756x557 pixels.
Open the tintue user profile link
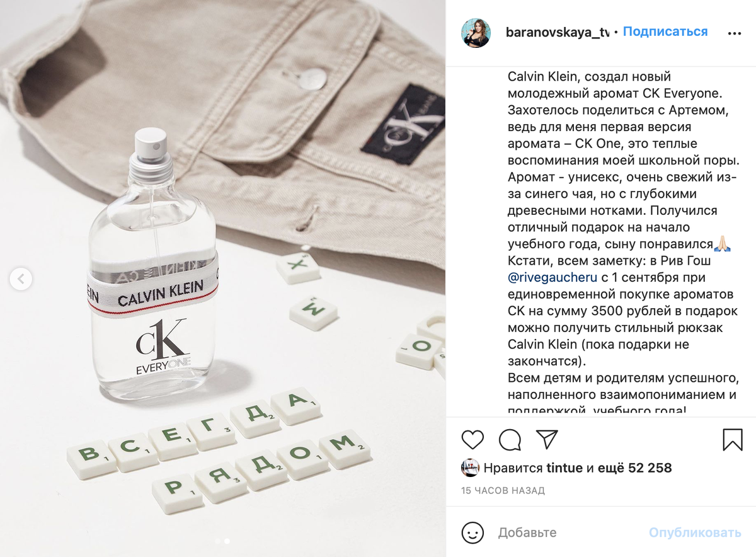pos(564,468)
